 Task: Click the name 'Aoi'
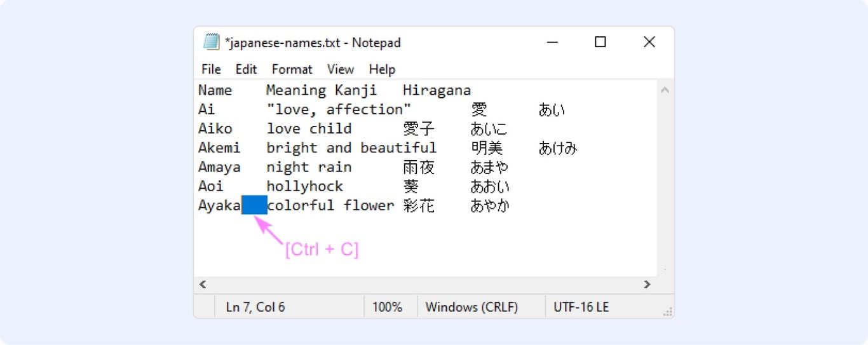pyautogui.click(x=211, y=186)
